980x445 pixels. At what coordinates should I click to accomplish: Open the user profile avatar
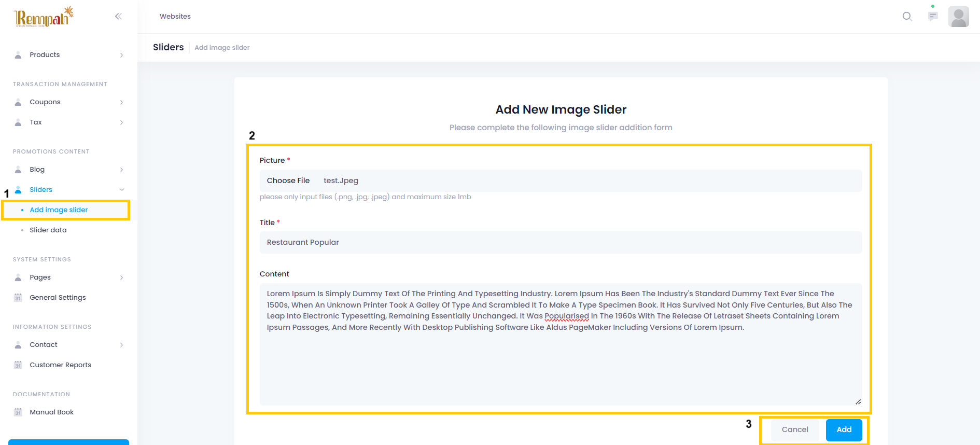958,17
